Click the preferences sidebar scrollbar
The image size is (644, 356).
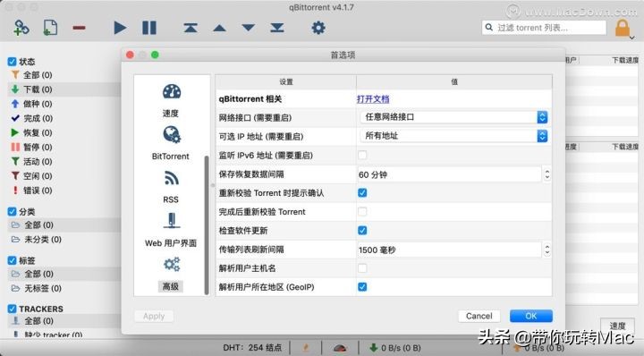[x=207, y=225]
